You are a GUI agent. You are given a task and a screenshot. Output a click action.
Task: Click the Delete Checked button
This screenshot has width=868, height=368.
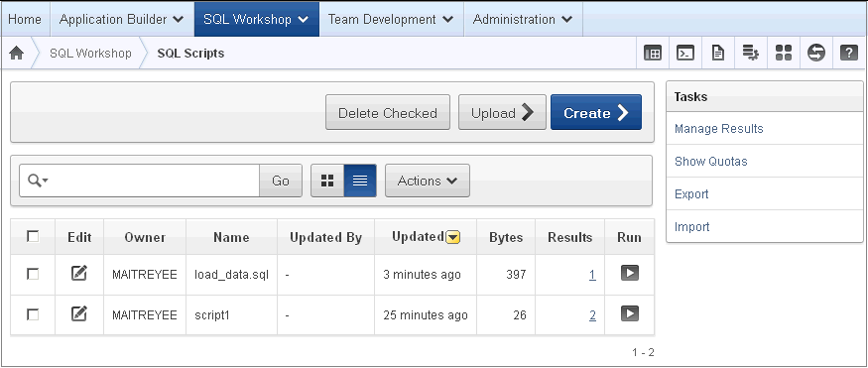[x=388, y=112]
